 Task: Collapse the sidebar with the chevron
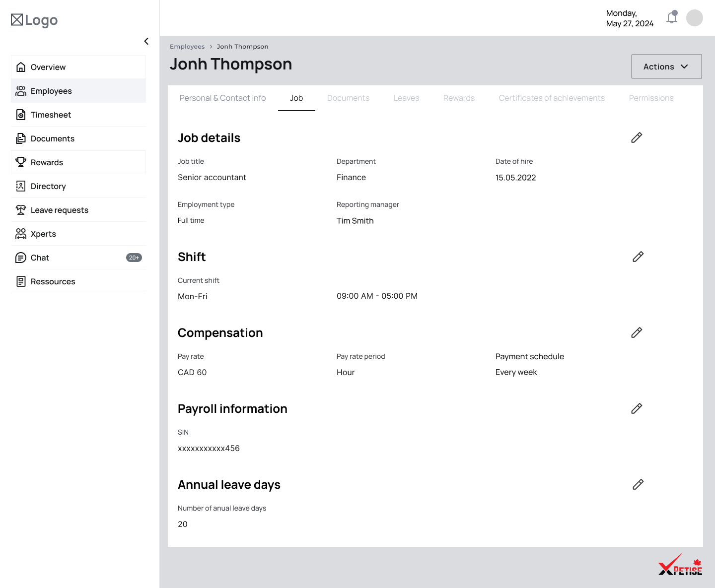146,41
